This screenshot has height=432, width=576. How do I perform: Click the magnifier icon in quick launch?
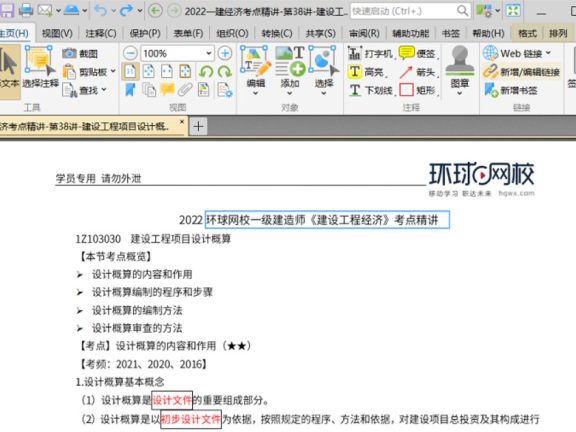[x=463, y=11]
